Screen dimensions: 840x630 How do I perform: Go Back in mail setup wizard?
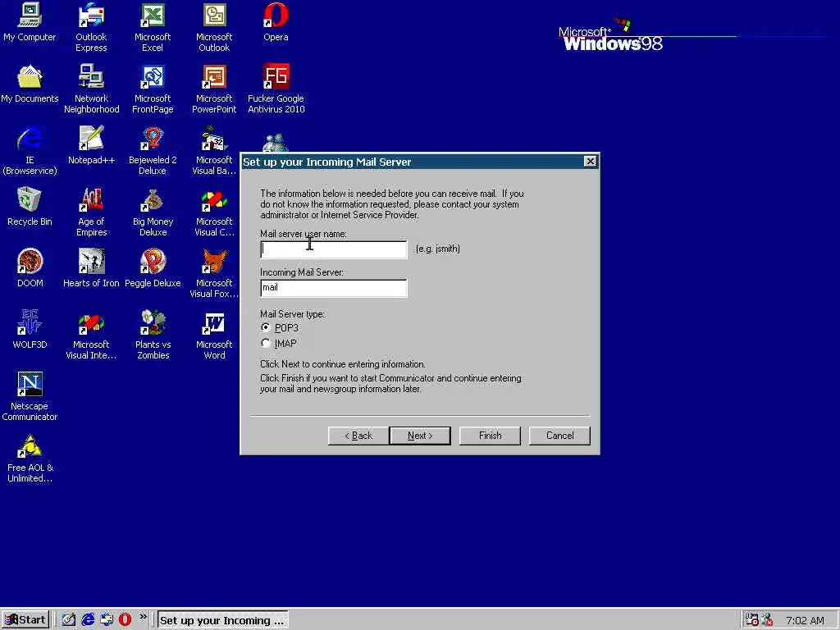[x=358, y=436]
